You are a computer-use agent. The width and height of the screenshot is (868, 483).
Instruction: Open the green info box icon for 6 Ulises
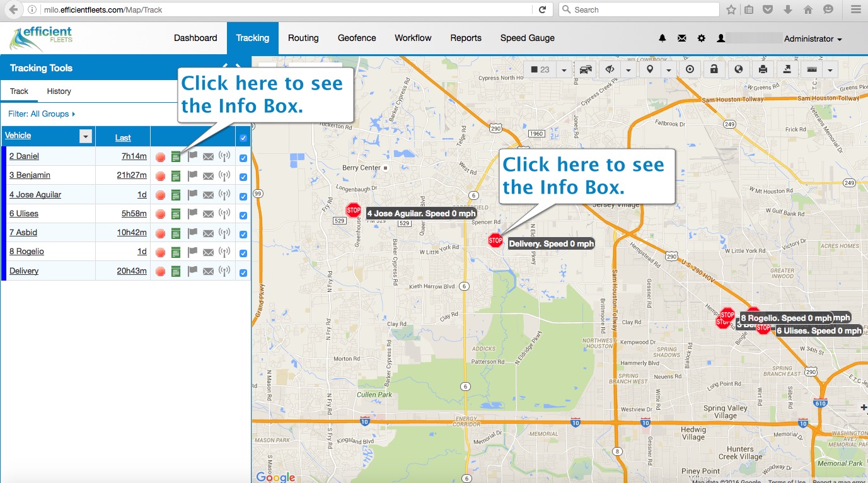[x=176, y=214]
